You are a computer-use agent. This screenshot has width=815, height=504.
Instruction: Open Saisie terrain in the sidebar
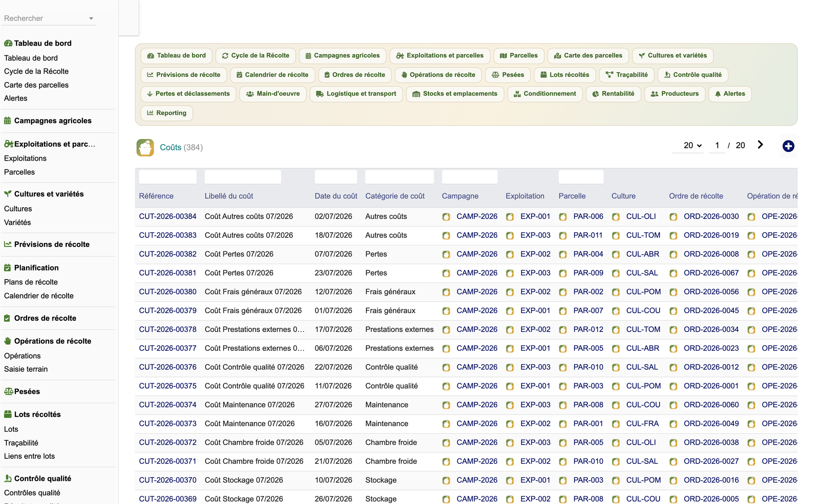point(26,369)
